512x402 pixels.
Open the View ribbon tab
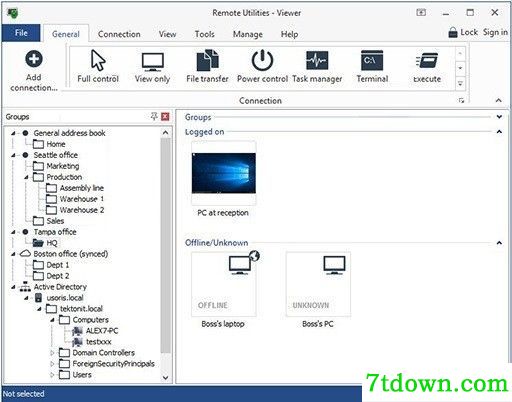167,34
